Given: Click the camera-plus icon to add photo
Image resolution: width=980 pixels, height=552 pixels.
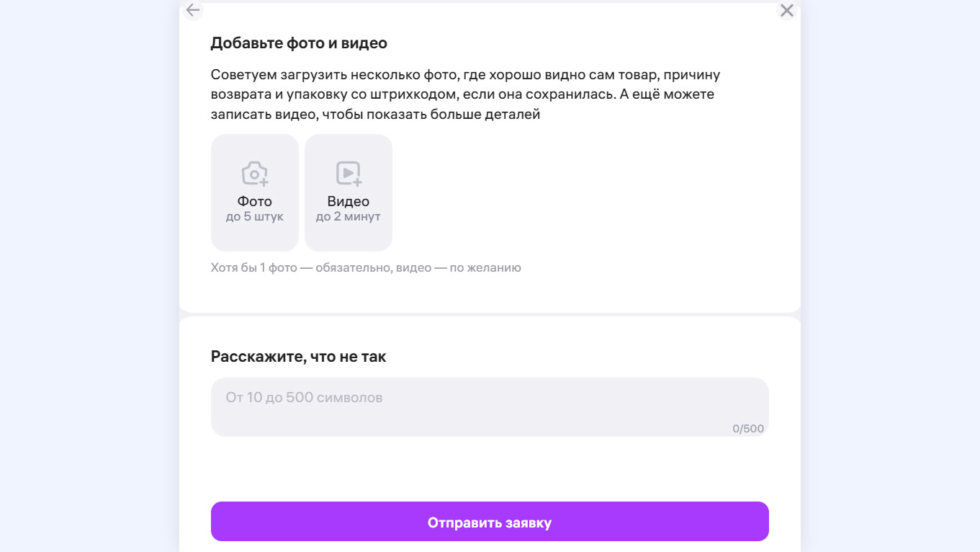Looking at the screenshot, I should coord(254,174).
